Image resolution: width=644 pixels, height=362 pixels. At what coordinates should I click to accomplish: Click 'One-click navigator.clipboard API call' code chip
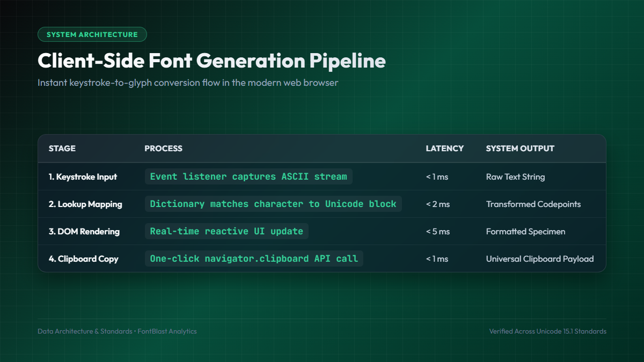254,258
